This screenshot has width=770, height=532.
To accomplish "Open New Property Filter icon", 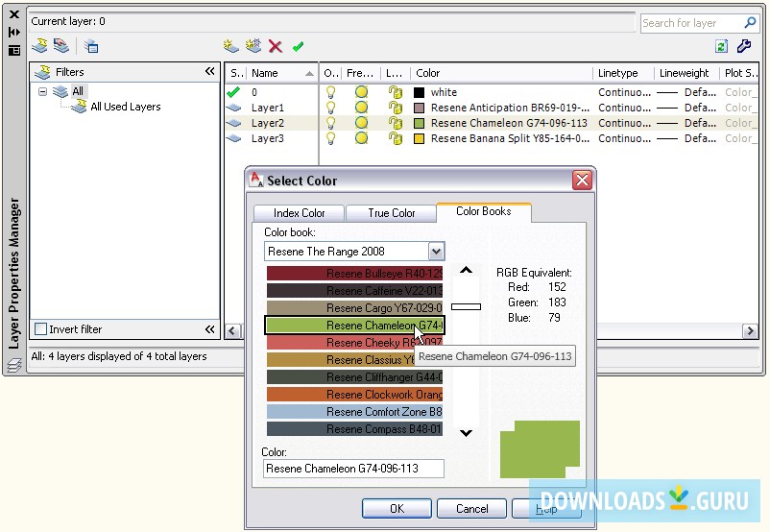I will click(39, 46).
